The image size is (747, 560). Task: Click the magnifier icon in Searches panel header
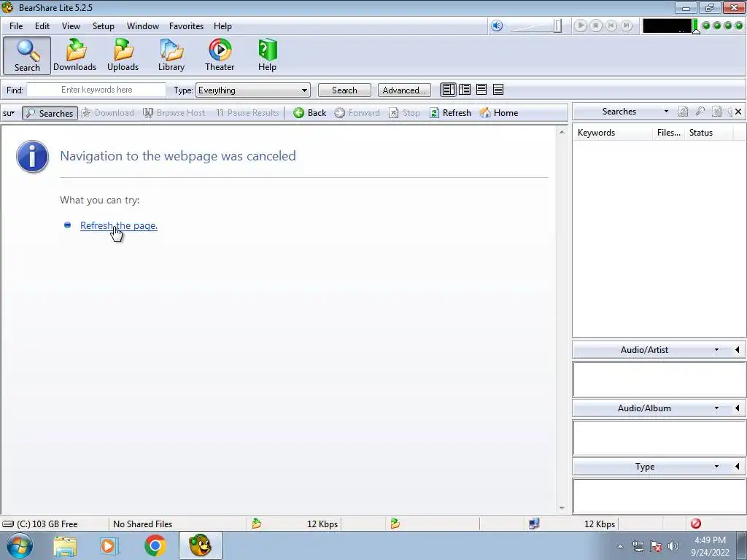(700, 112)
